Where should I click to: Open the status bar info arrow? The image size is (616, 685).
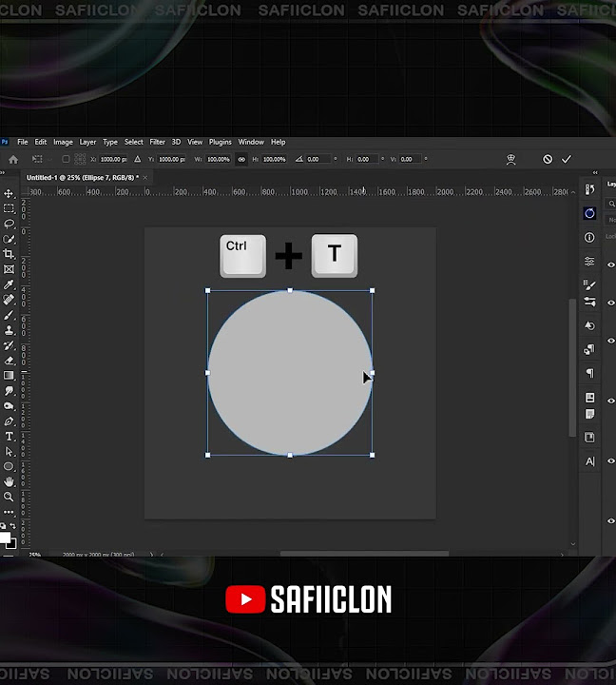pos(151,555)
